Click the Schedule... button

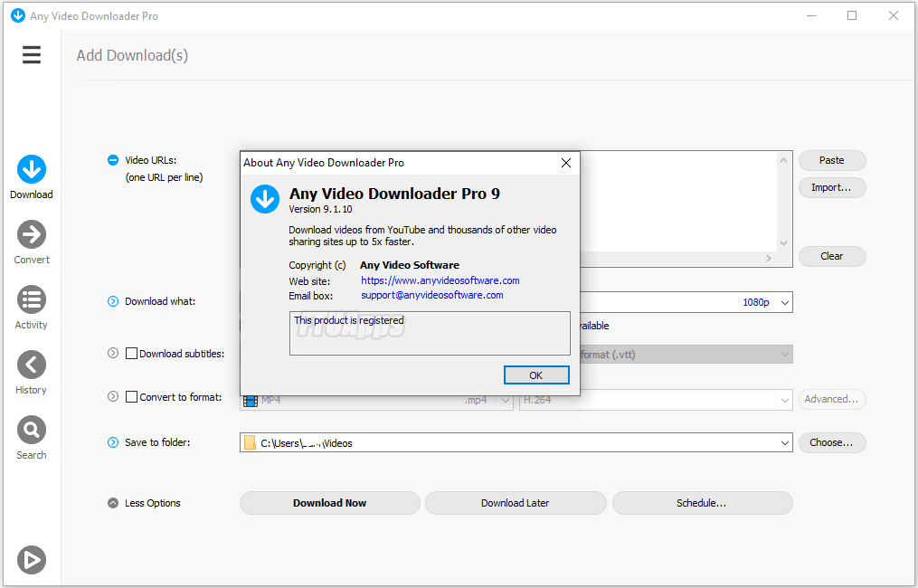click(x=702, y=503)
